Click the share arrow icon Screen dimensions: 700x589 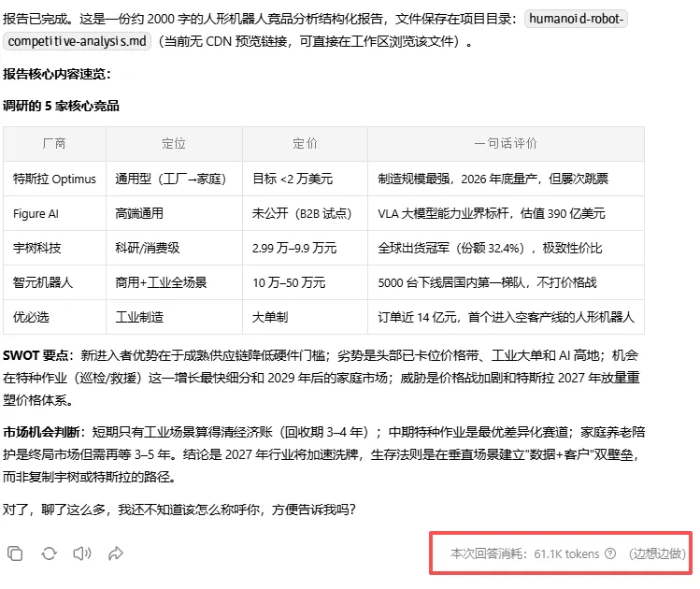[x=116, y=553]
